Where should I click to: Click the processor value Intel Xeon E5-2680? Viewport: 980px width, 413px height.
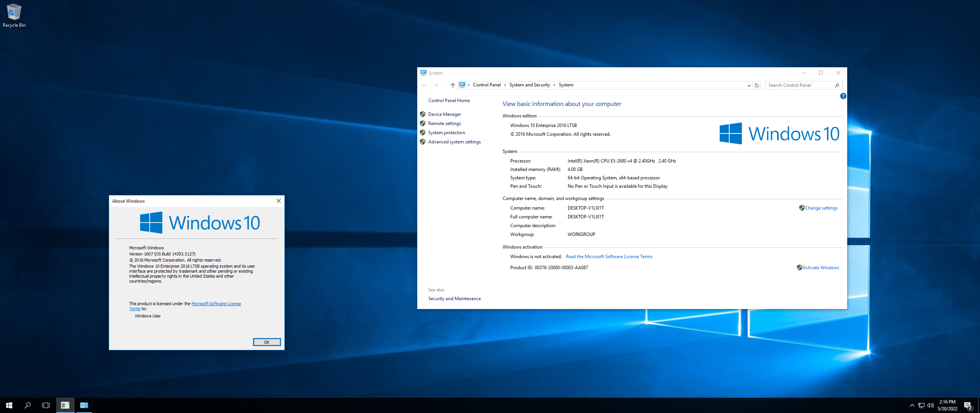622,161
